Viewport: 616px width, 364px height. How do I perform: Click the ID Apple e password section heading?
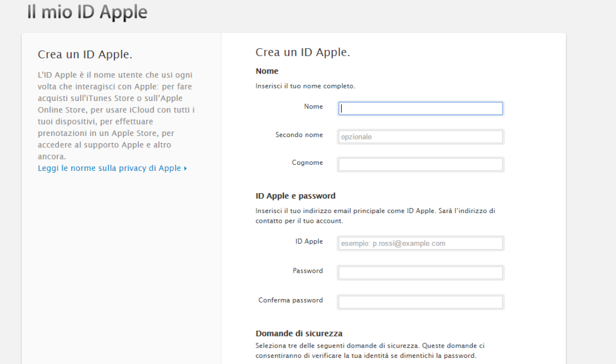(x=295, y=196)
